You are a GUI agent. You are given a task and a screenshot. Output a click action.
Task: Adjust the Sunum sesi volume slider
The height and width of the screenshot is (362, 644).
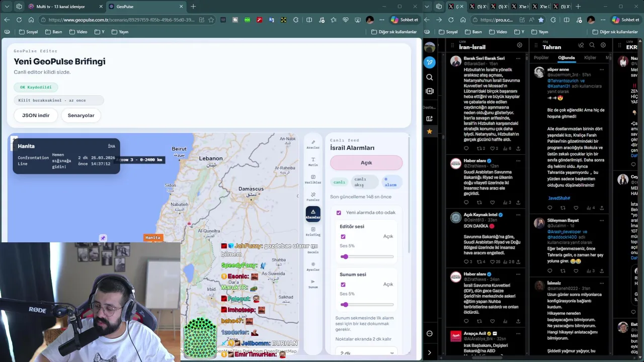pos(367,305)
